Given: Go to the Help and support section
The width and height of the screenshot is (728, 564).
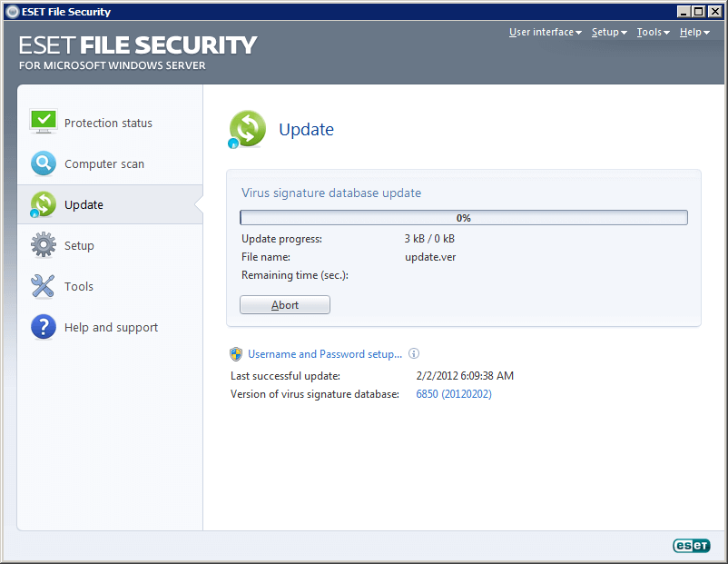Looking at the screenshot, I should click(x=111, y=327).
